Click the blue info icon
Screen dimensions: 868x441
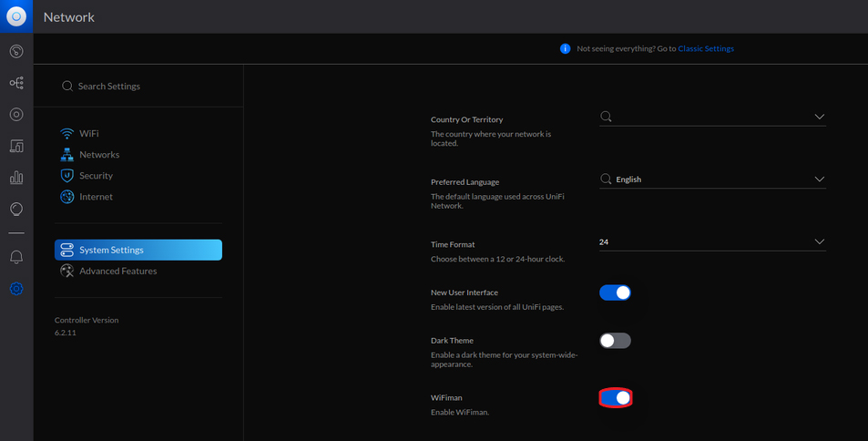click(x=565, y=49)
